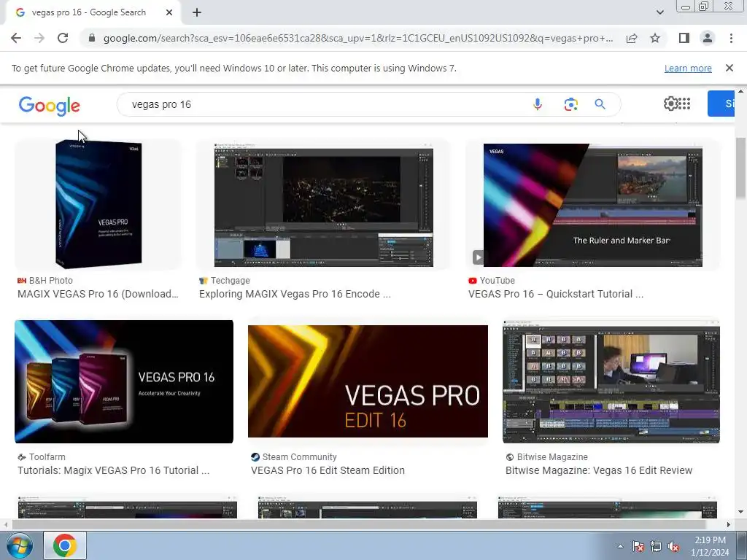The width and height of the screenshot is (747, 560).
Task: Click the horizontal scrollbar right arrow
Action: click(x=729, y=524)
